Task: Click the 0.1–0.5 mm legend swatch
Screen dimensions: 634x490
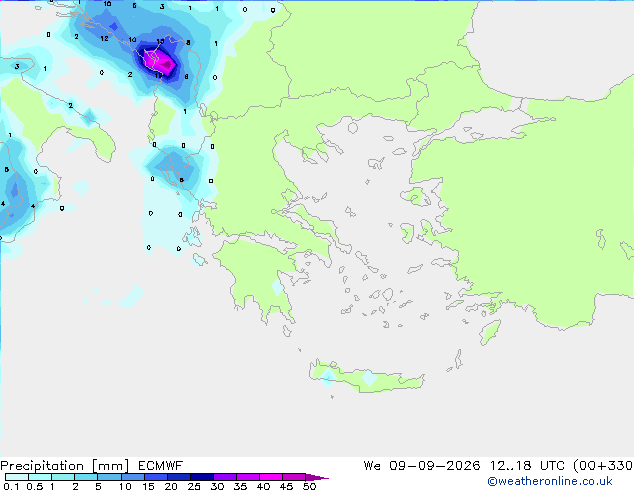Action: pyautogui.click(x=17, y=477)
